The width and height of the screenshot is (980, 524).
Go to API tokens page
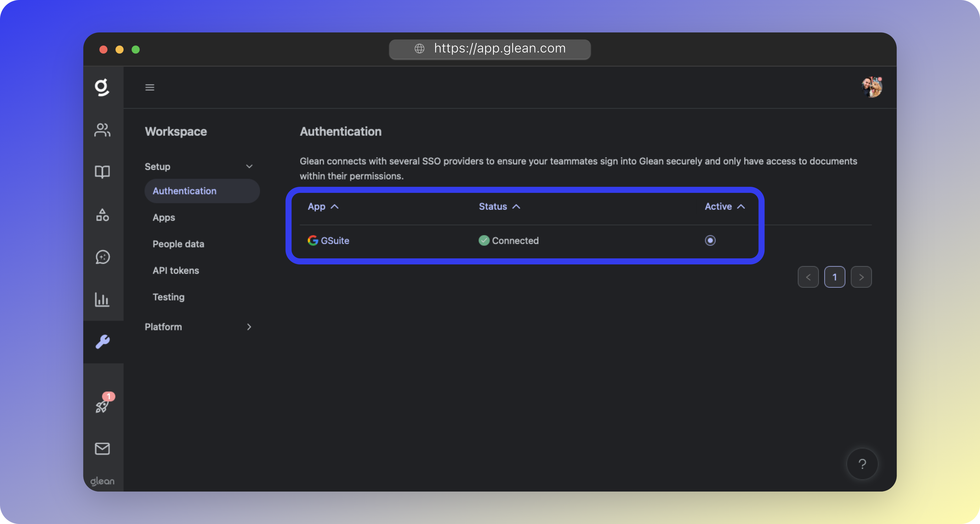point(175,270)
